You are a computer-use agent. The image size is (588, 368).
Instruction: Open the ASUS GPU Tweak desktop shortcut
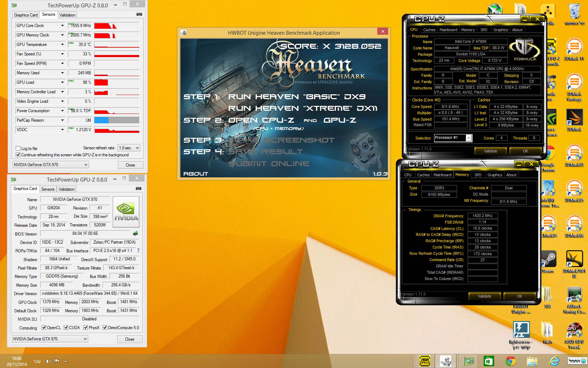tap(574, 336)
